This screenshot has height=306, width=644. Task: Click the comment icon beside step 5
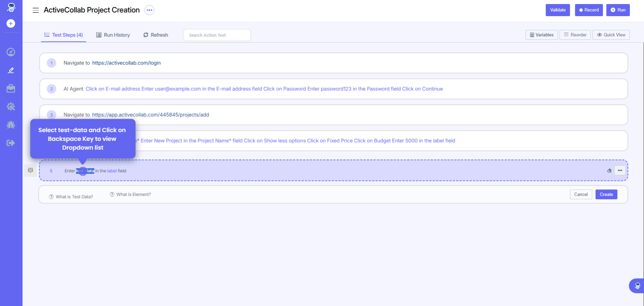31,171
